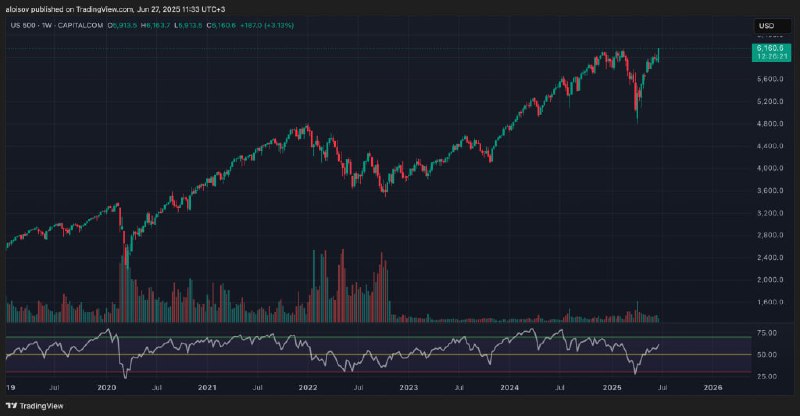Click the 5,200.0 price axis label
Viewport: 800px width, 416px height.
tap(770, 102)
